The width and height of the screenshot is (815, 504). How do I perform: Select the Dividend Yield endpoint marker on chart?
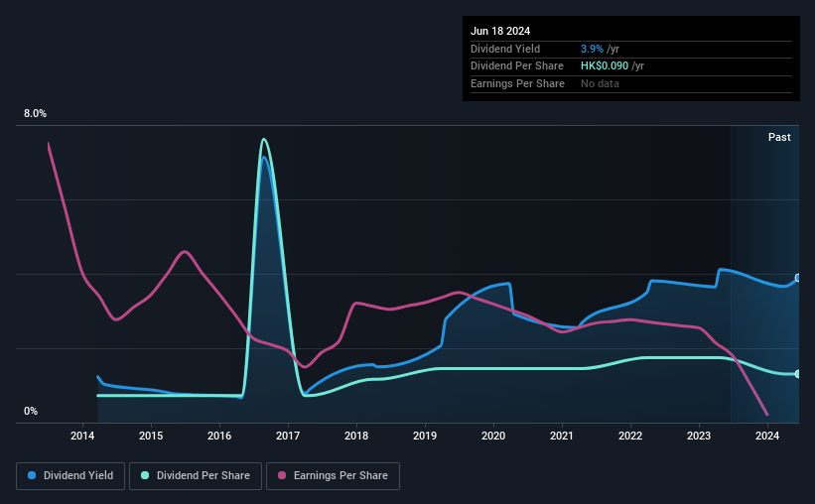coord(798,278)
